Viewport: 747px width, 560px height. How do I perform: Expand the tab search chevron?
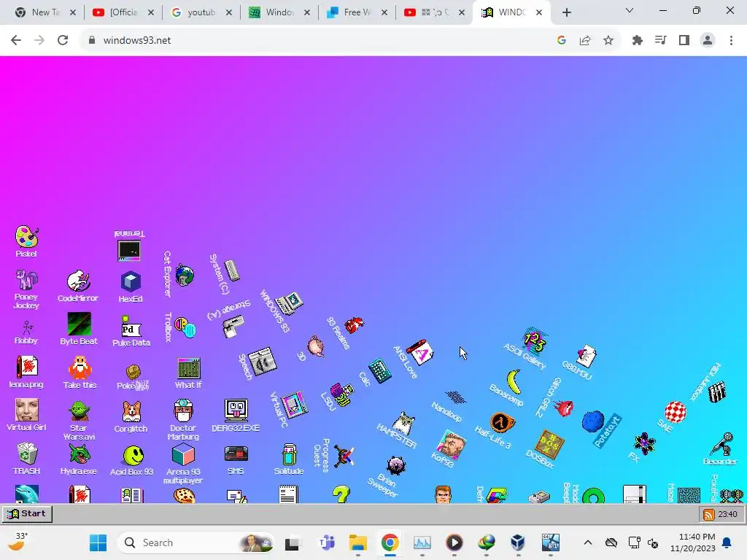[x=630, y=10]
